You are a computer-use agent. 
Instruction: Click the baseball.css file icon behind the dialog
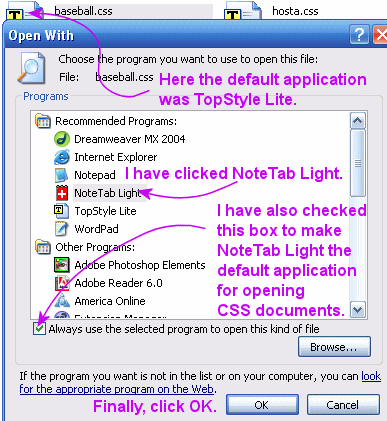click(x=24, y=10)
